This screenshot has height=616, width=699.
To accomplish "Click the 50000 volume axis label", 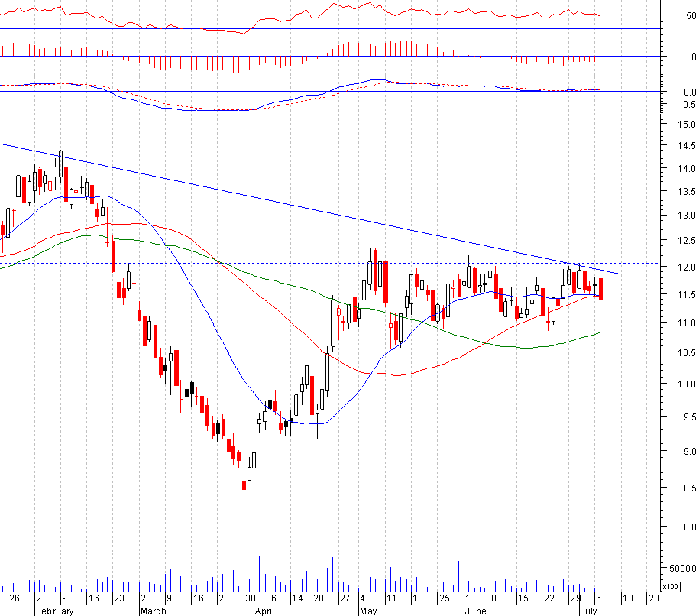I will [x=682, y=569].
